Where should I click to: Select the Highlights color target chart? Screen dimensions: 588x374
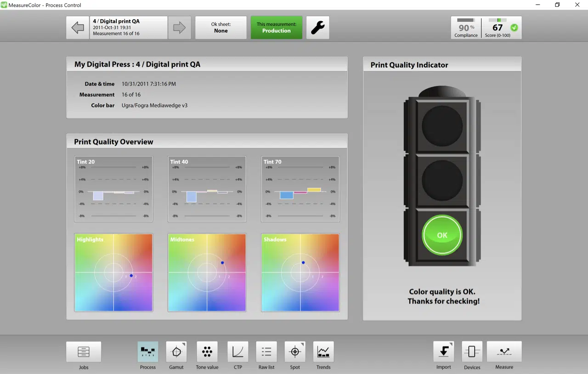coord(113,272)
